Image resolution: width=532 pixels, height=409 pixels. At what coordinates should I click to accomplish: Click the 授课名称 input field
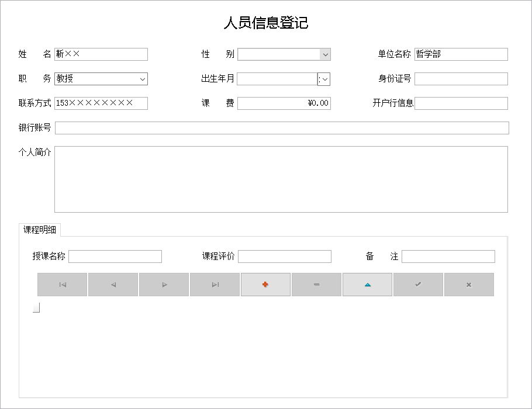(115, 257)
